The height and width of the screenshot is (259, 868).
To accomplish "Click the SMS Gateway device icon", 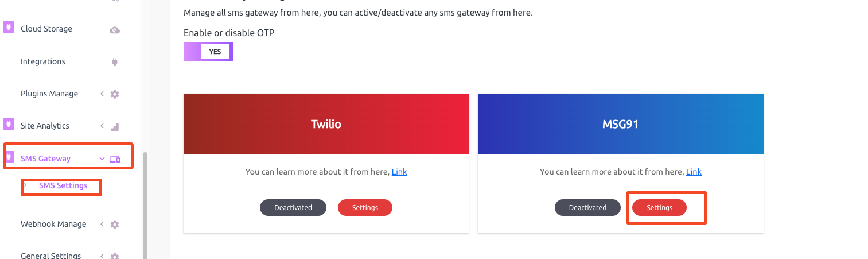I will (x=115, y=159).
